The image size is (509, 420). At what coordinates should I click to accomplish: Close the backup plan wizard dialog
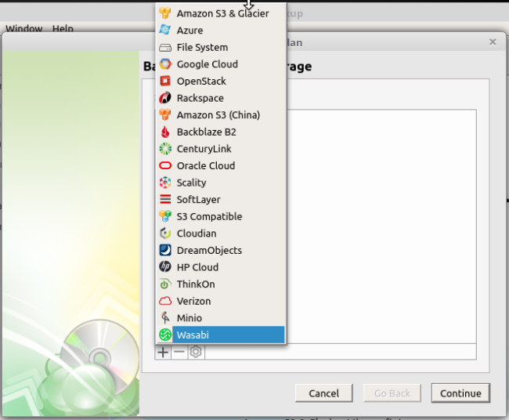[x=493, y=42]
